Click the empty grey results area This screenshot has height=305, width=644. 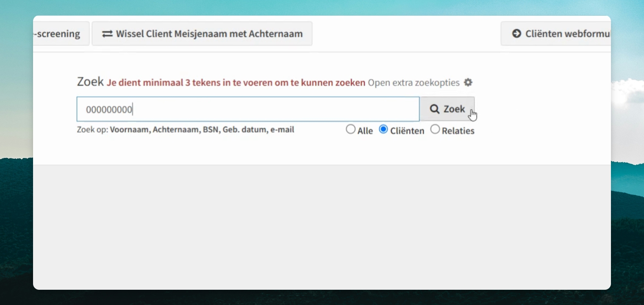[322, 227]
